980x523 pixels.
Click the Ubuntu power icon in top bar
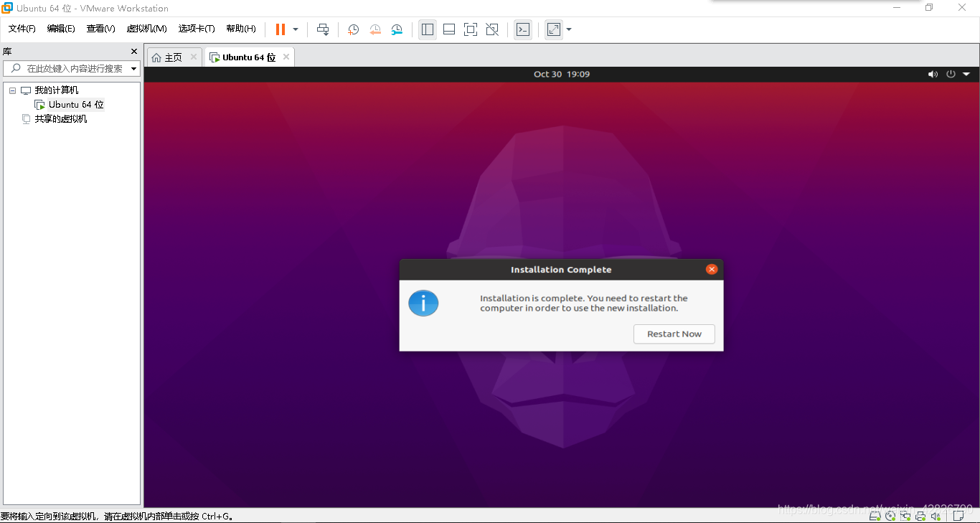(951, 74)
